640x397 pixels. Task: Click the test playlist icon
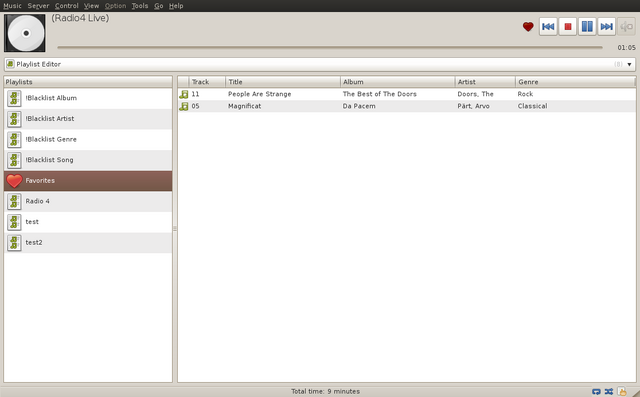click(14, 222)
